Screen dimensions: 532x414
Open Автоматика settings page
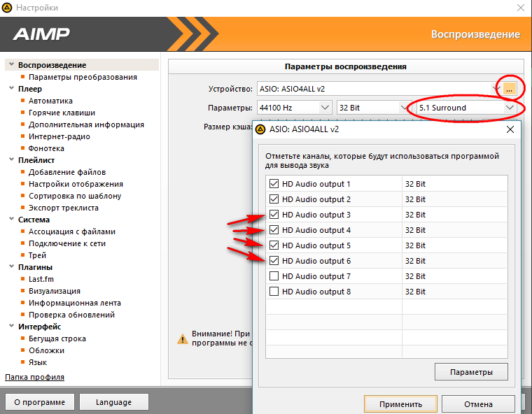tap(50, 101)
